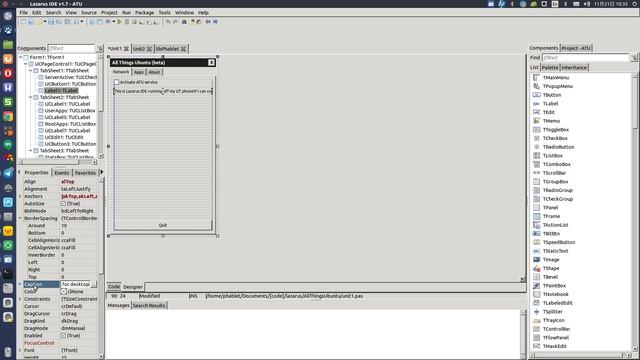This screenshot has width=640, height=360.
Task: Toggle the Enabled (True) checkbox
Action: [63, 336]
